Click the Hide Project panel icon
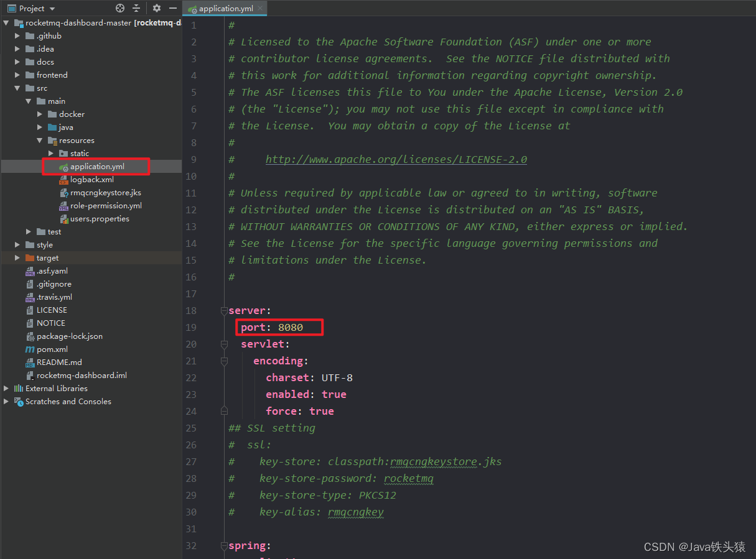Image resolution: width=756 pixels, height=559 pixels. pyautogui.click(x=174, y=8)
